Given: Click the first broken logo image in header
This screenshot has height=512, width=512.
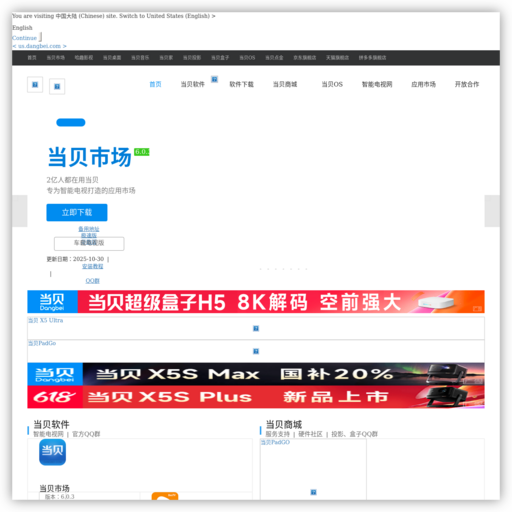Looking at the screenshot, I should 35,85.
